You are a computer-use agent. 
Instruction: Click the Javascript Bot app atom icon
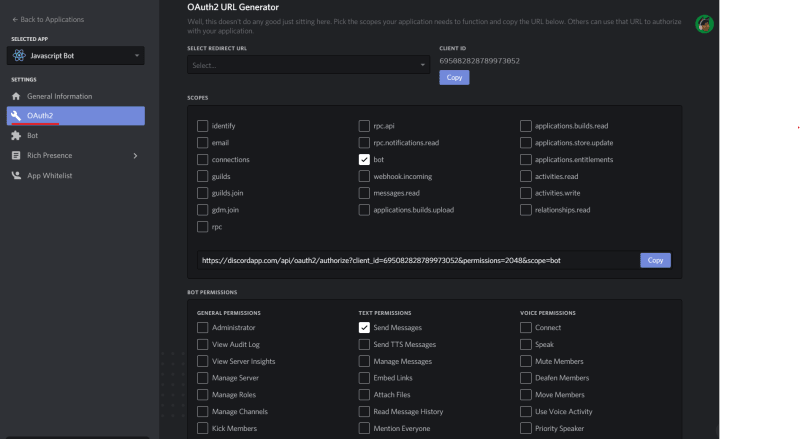click(x=19, y=56)
